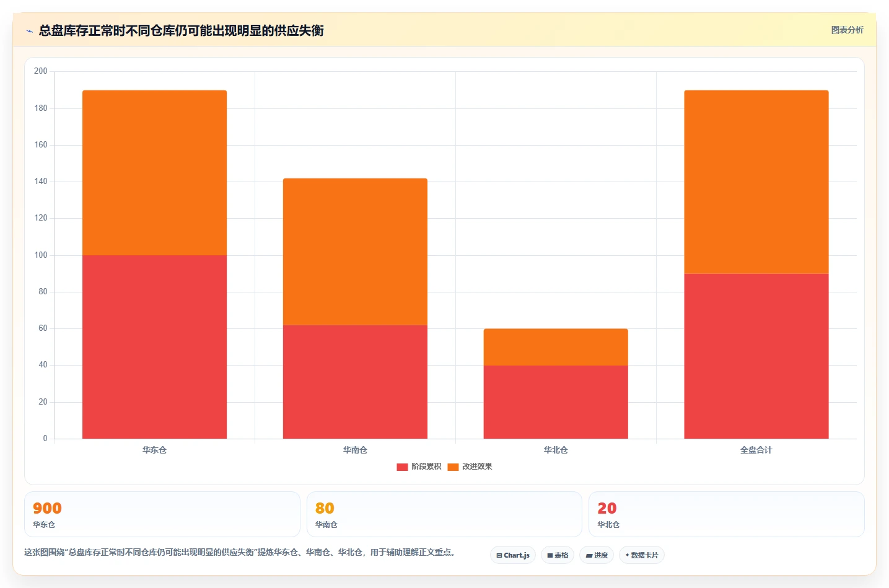The height and width of the screenshot is (588, 889).
Task: Click the orange 华北仓 bar segment
Action: point(556,347)
